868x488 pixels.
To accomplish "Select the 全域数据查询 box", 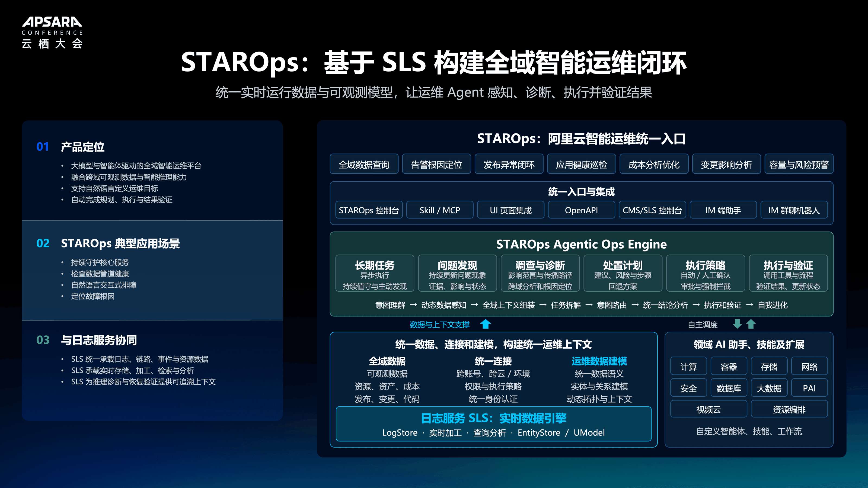I will click(364, 164).
